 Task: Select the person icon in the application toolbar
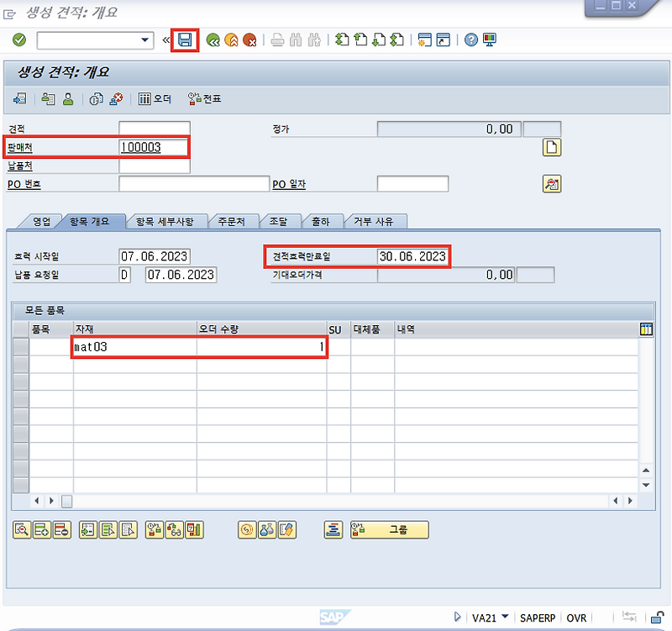coord(66,98)
